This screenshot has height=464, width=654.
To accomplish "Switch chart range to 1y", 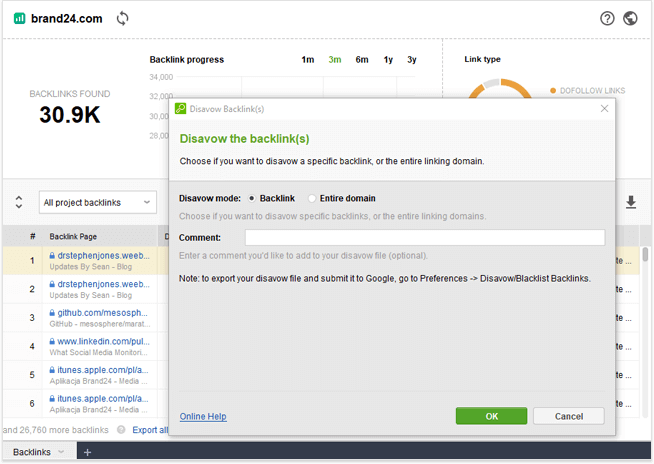I will (x=388, y=60).
